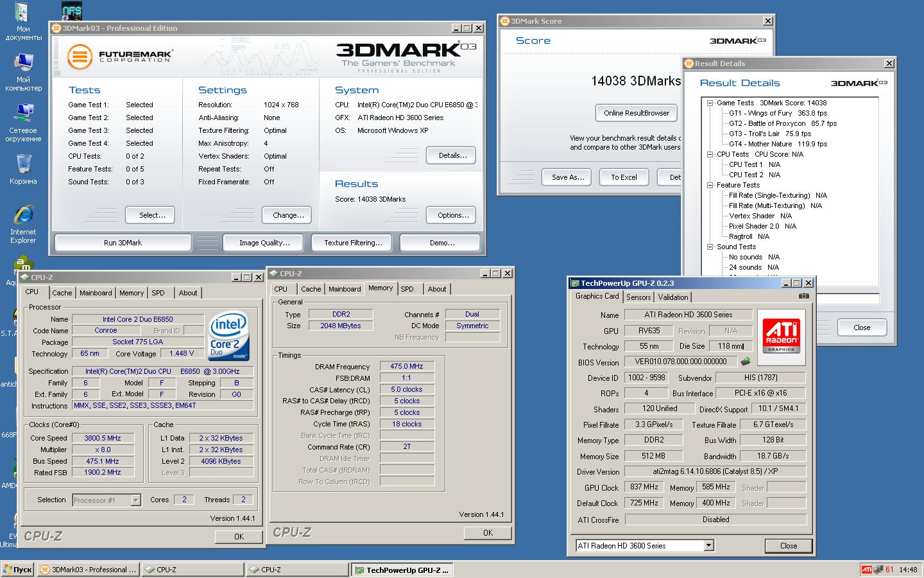Click OK in the left CPU-Z window
924x578 pixels.
click(239, 537)
